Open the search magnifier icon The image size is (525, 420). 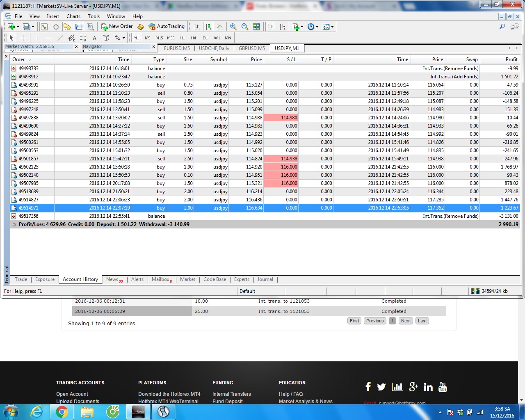point(502,27)
